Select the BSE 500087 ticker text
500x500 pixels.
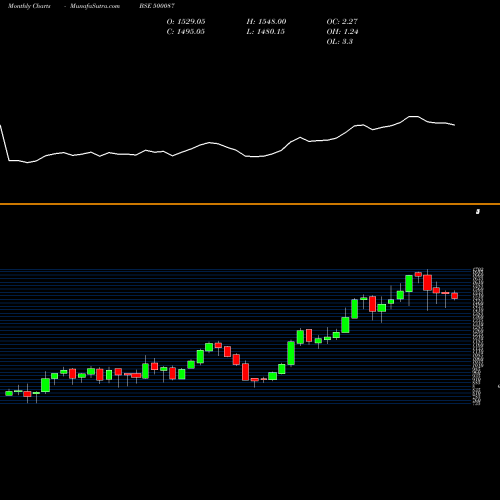pos(157,6)
